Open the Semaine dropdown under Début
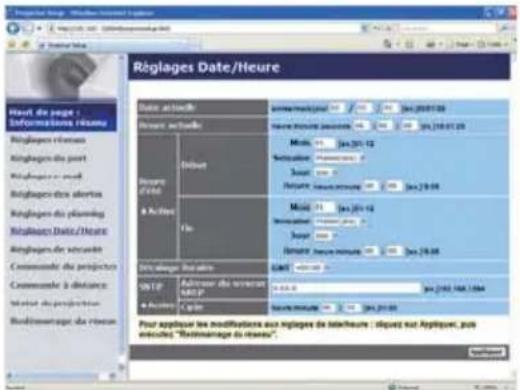This screenshot has height=390, width=520. [339, 158]
